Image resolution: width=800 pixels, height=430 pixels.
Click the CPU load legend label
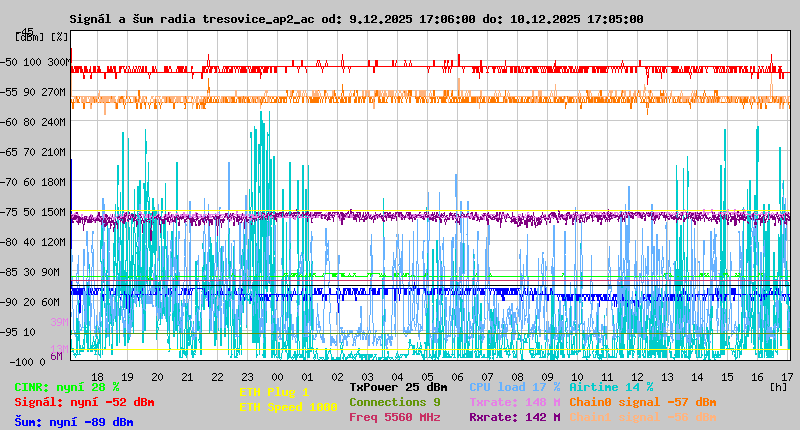pos(514,387)
